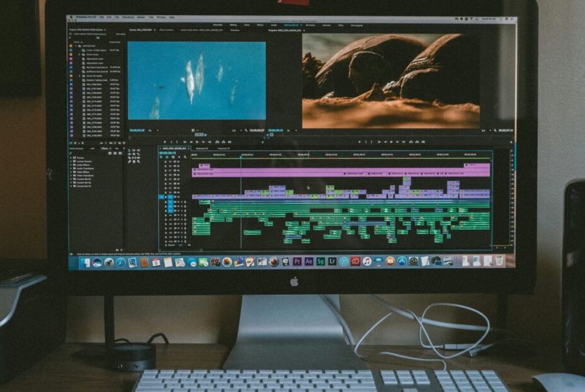Screen dimensions: 585x392
Task: Switch to the Effects panel tab
Action: click(104, 148)
